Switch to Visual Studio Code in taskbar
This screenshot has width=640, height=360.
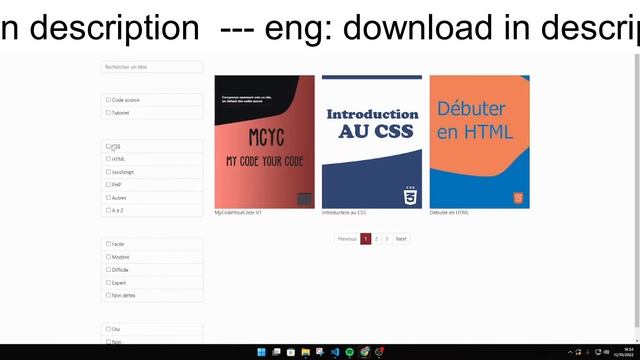(x=335, y=352)
